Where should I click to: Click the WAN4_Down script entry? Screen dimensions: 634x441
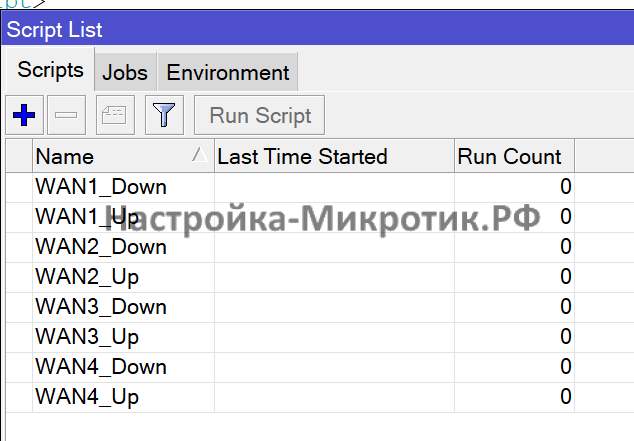click(x=101, y=366)
